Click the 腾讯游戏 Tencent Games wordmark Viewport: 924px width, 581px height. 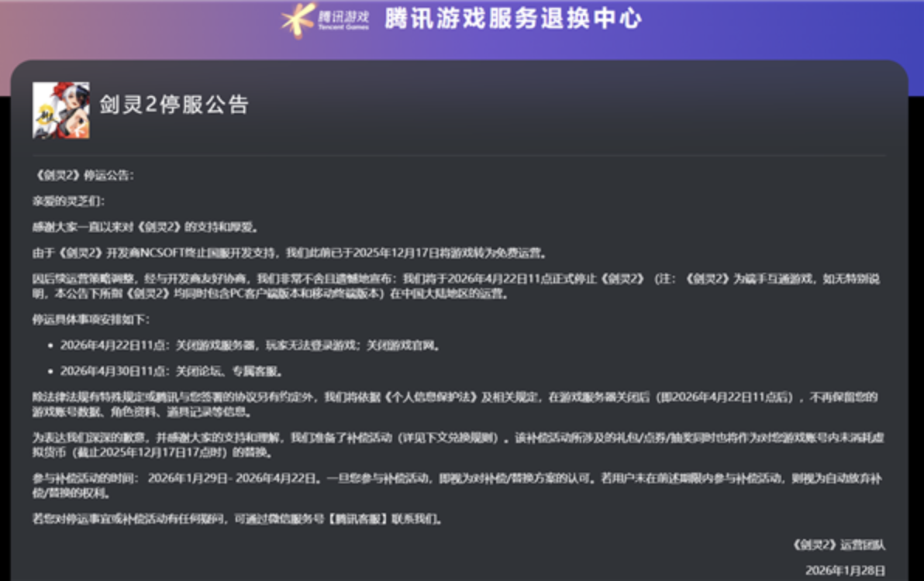[343, 19]
